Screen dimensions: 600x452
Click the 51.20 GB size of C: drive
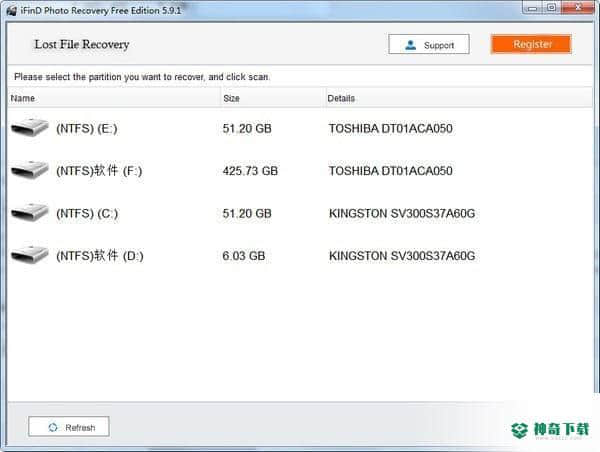click(x=247, y=213)
